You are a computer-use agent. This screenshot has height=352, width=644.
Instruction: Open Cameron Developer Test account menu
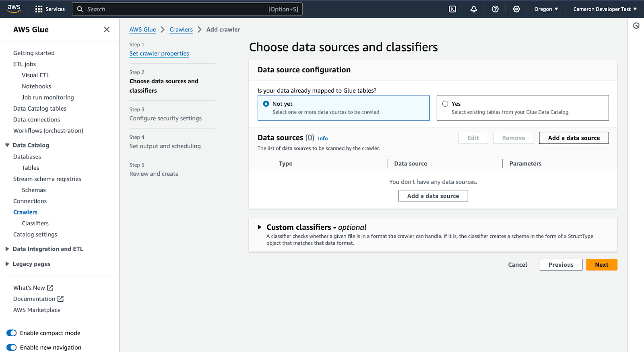[x=605, y=9]
